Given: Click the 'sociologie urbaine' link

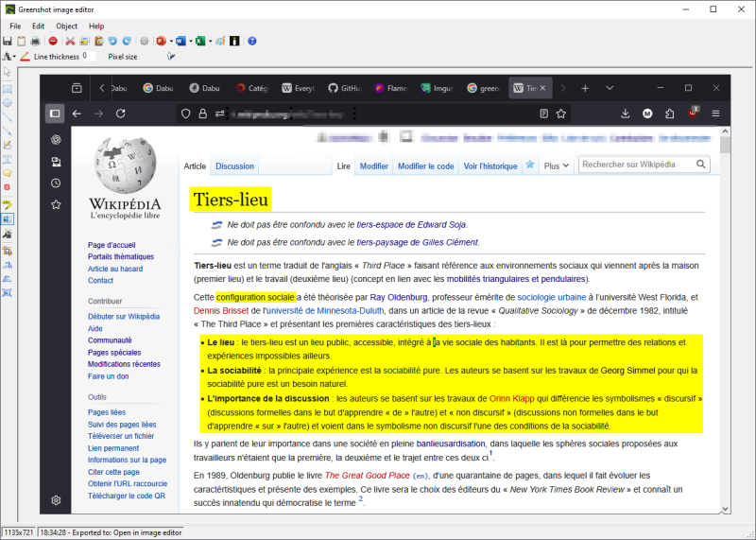Looking at the screenshot, I should (552, 297).
